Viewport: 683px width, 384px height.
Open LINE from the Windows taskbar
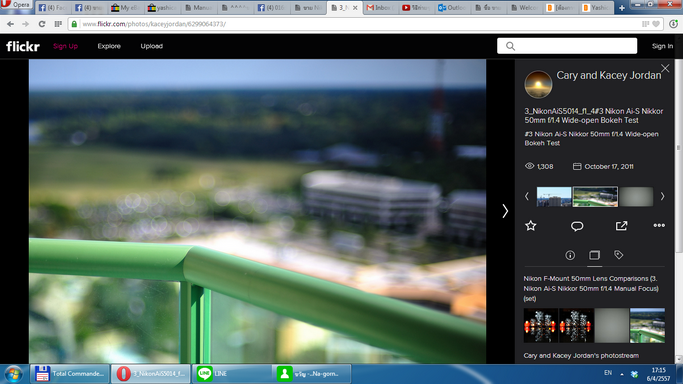pos(232,374)
